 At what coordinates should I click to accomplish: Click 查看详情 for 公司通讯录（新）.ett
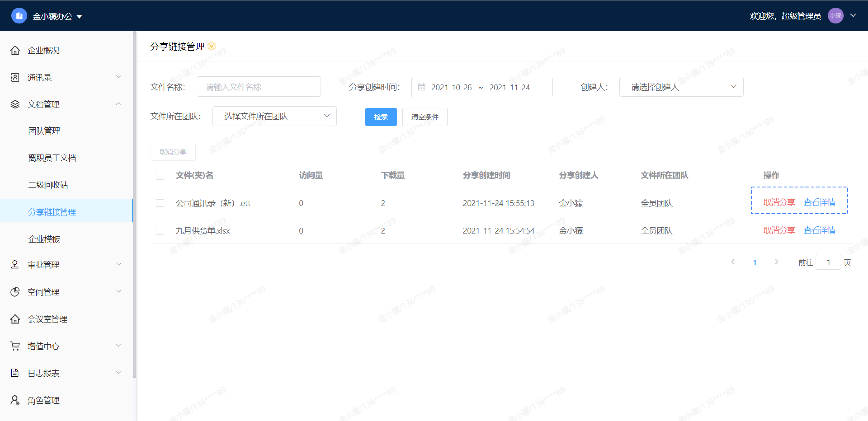click(x=819, y=202)
